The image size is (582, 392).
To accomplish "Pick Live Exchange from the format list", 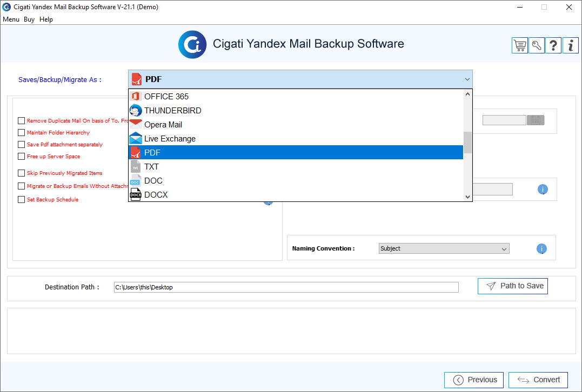I will [x=296, y=139].
